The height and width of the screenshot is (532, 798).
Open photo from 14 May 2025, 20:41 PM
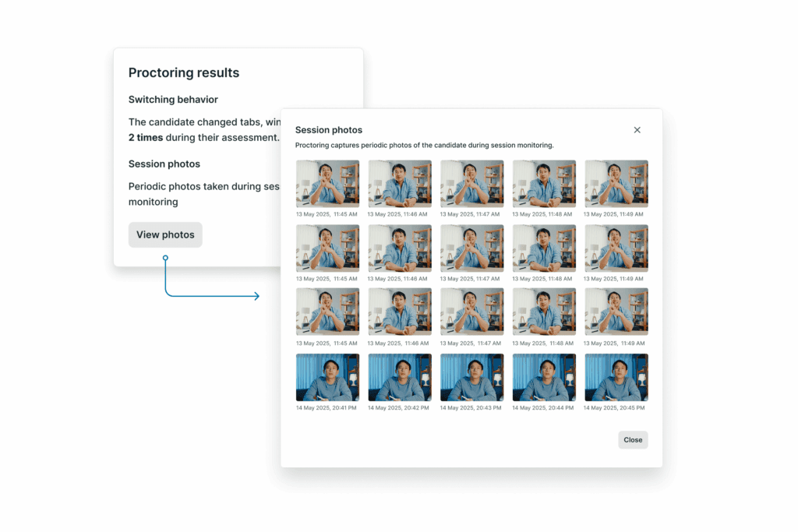click(x=328, y=377)
